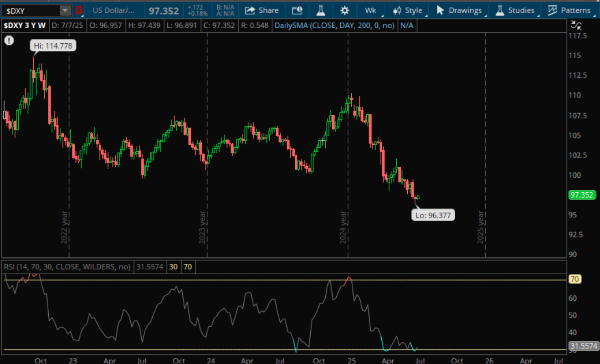Click the 92.5 price axis label

pyautogui.click(x=576, y=235)
